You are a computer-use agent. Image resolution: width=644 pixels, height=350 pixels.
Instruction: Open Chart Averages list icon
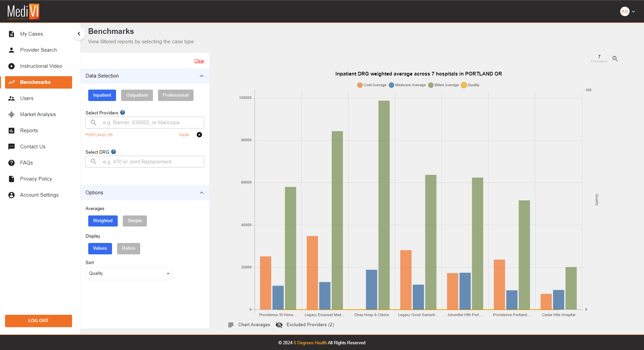click(x=231, y=325)
